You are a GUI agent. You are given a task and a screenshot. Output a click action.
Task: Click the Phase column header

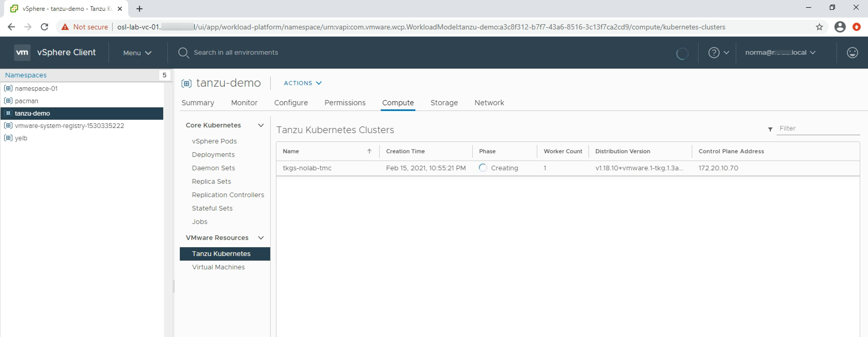tap(487, 151)
